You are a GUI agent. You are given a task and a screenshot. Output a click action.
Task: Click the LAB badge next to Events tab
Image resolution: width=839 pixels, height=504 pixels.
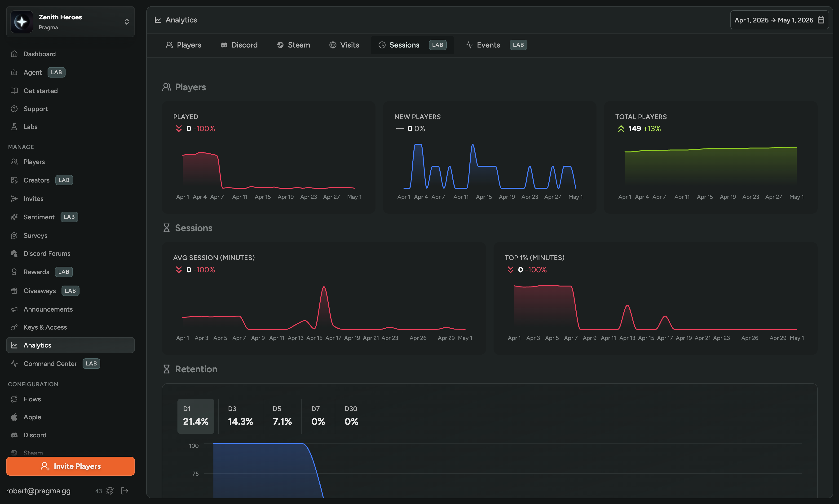click(518, 45)
